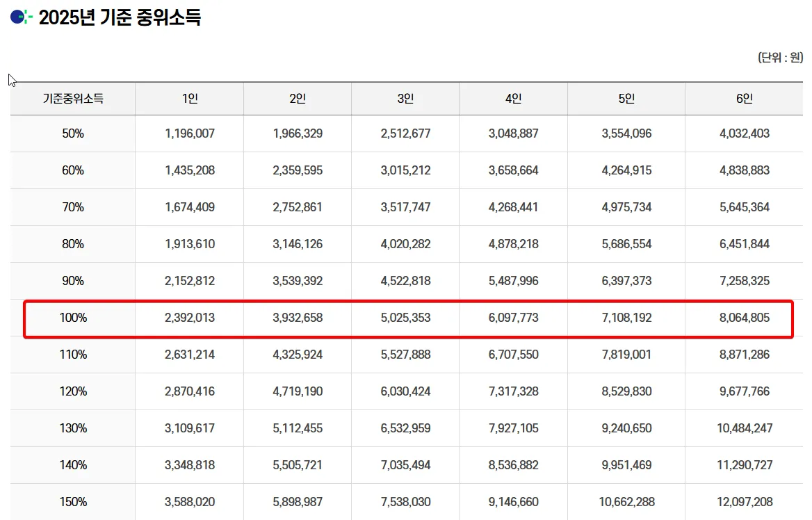
Task: Click the highlighted value 2,392,013
Action: 190,318
